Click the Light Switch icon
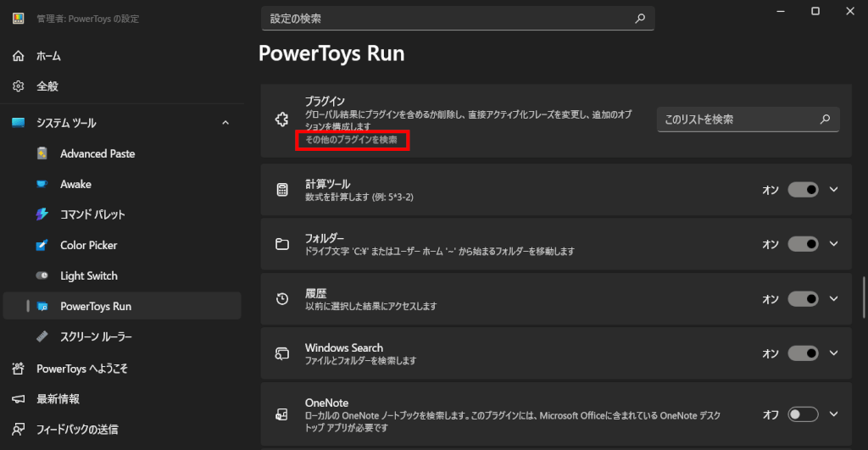868x450 pixels. (x=42, y=275)
